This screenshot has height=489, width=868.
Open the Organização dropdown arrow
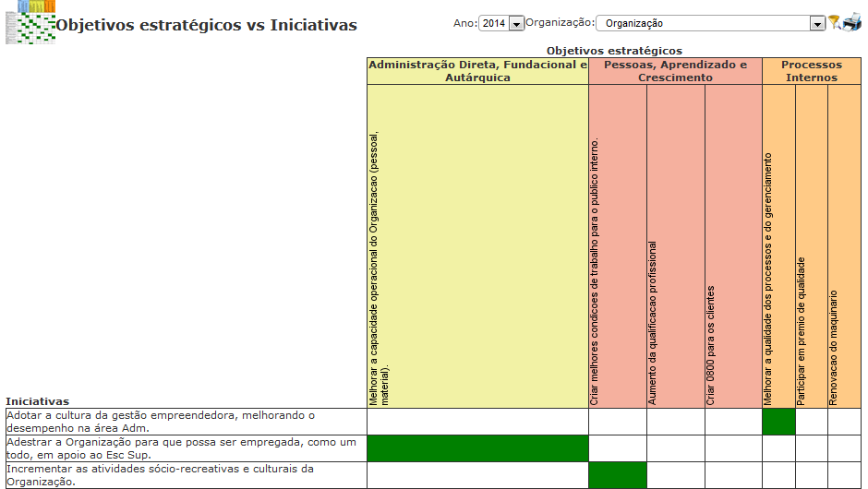click(x=817, y=24)
